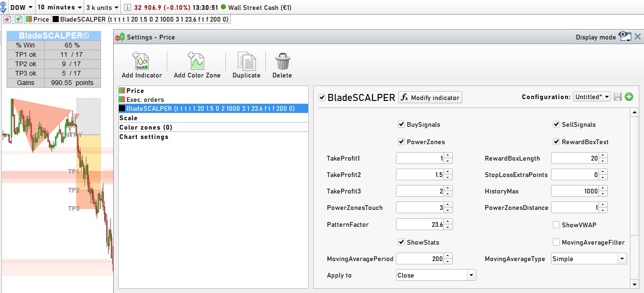Open the Chart settings section

[x=214, y=137]
